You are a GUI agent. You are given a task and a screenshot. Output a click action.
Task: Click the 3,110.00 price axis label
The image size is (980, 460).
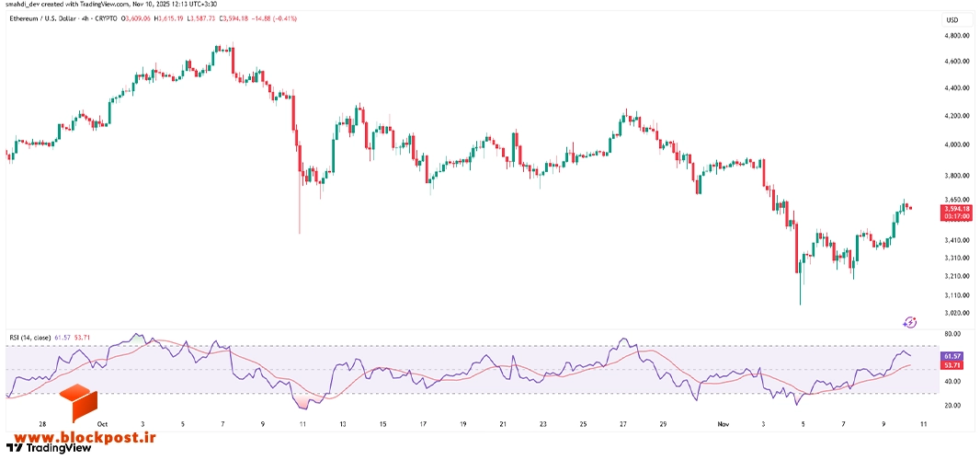pos(957,295)
